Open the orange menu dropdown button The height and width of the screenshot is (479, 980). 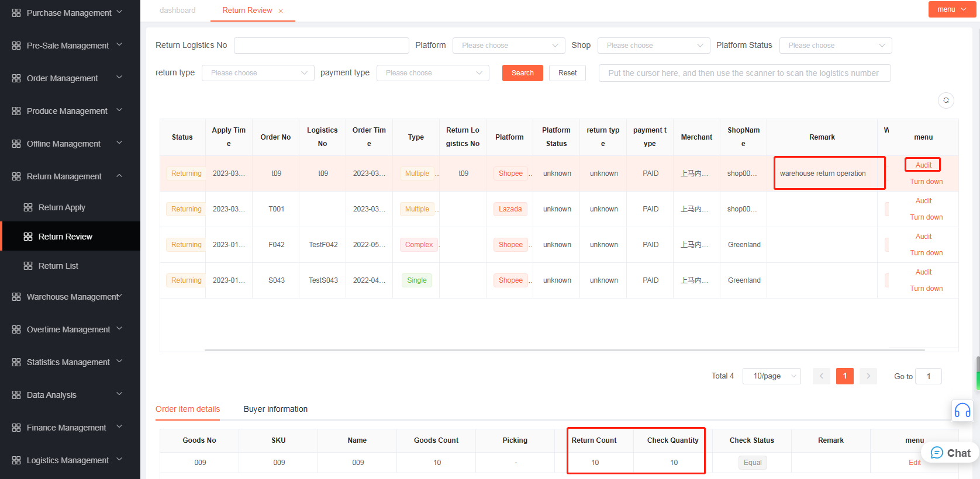tap(952, 9)
